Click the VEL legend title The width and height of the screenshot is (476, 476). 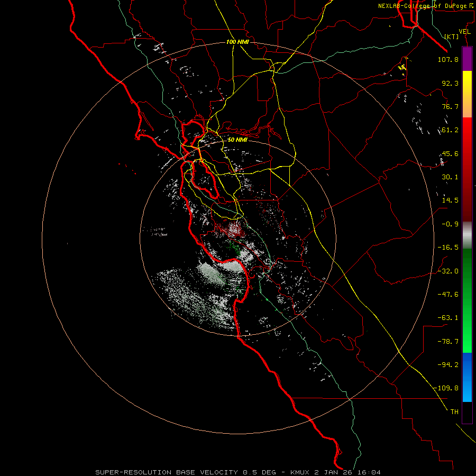(464, 32)
